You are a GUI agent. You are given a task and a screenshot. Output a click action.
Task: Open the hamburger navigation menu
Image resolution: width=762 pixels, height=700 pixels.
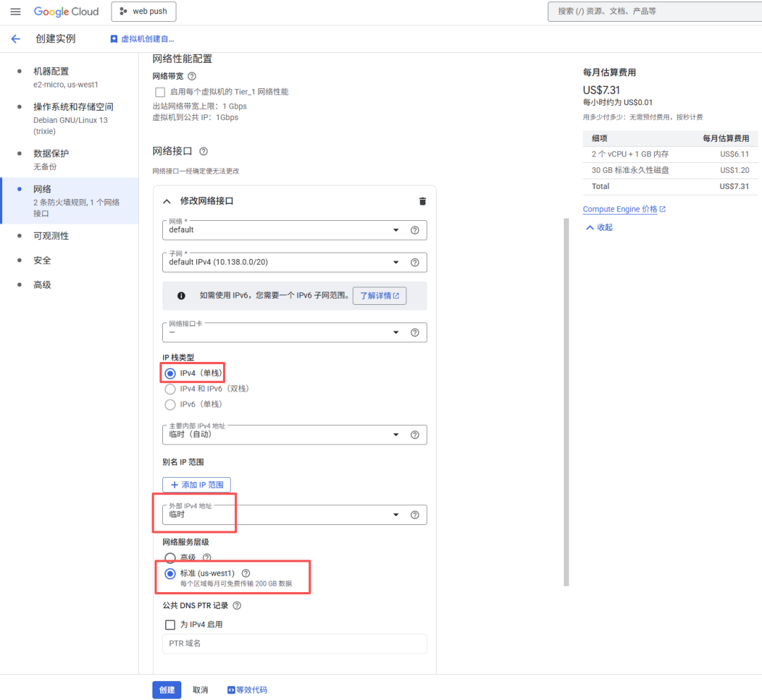(16, 12)
